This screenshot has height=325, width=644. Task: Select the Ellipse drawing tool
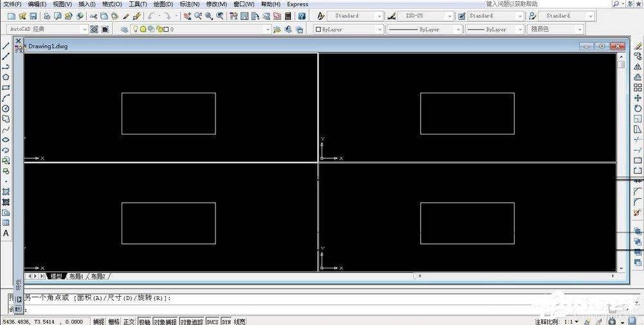[x=6, y=140]
